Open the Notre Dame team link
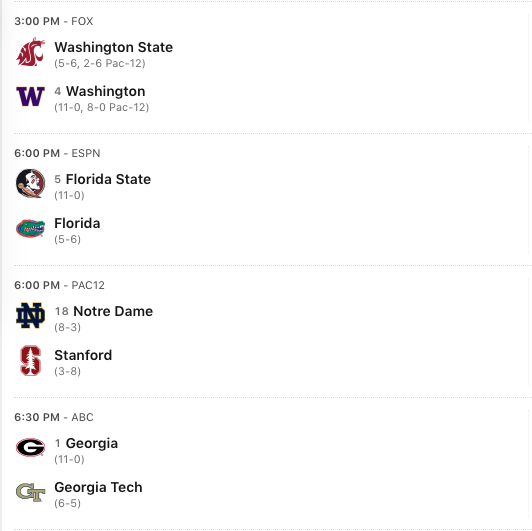 (x=113, y=311)
